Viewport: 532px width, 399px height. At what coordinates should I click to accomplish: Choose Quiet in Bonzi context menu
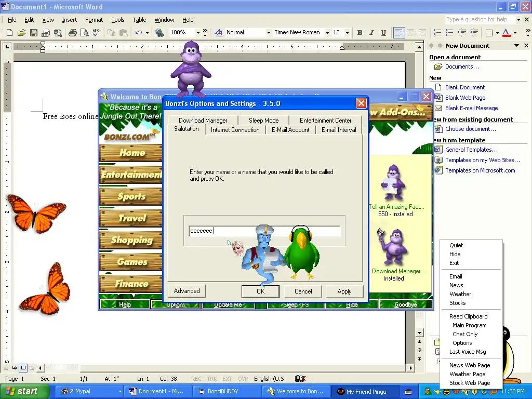[x=456, y=245]
